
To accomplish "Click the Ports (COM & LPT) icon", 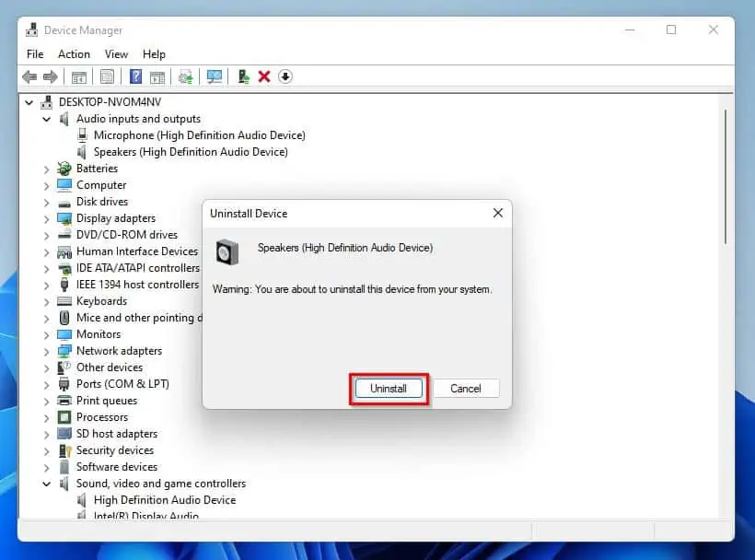I will click(x=64, y=384).
